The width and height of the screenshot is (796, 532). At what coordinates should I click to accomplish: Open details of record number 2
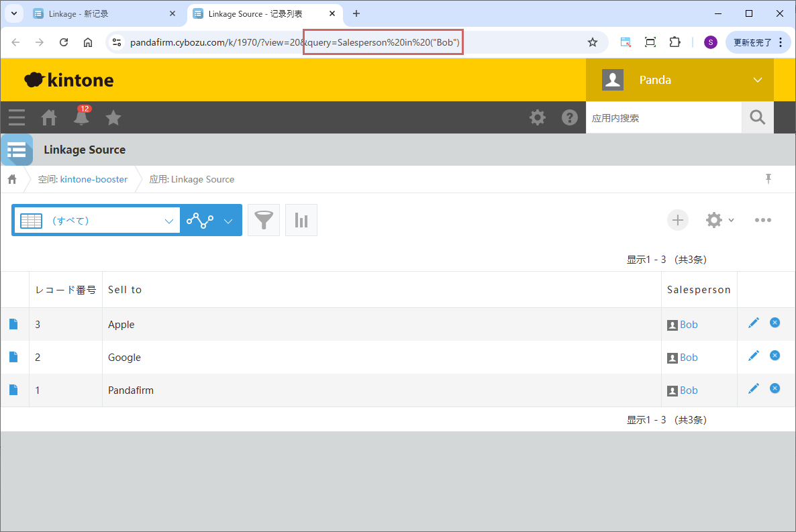(14, 358)
